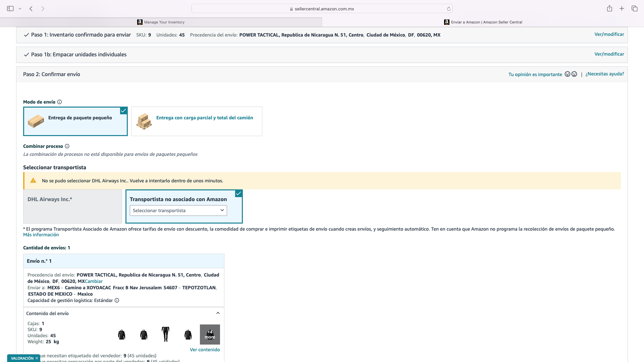Click checkmark icon beside Paso 1
This screenshot has height=362, width=644.
pos(26,35)
